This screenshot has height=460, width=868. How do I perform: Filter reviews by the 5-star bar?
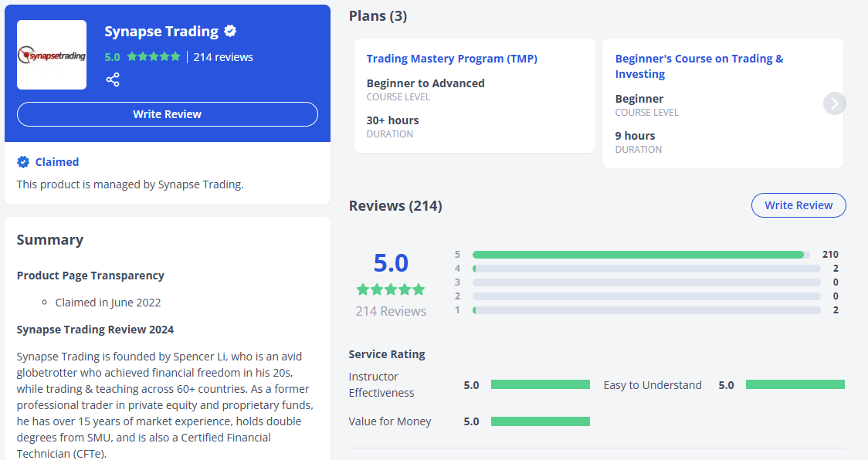tap(641, 255)
